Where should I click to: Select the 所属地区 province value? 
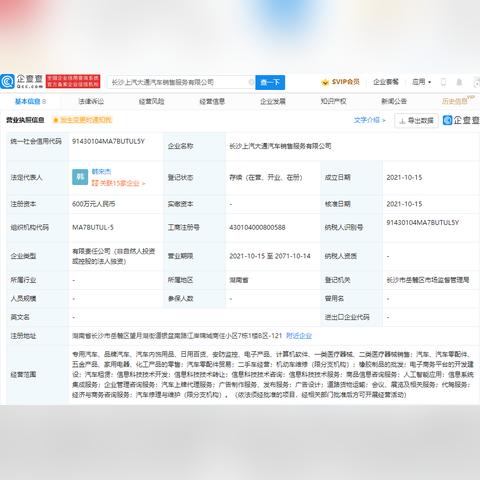pos(239,280)
